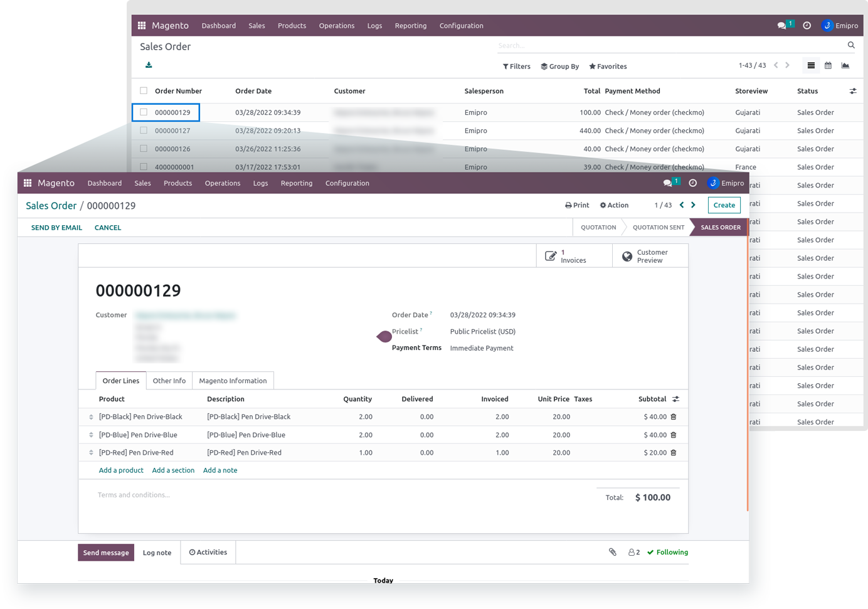Open the Group By dropdown
Image resolution: width=868 pixels, height=609 pixels.
559,66
